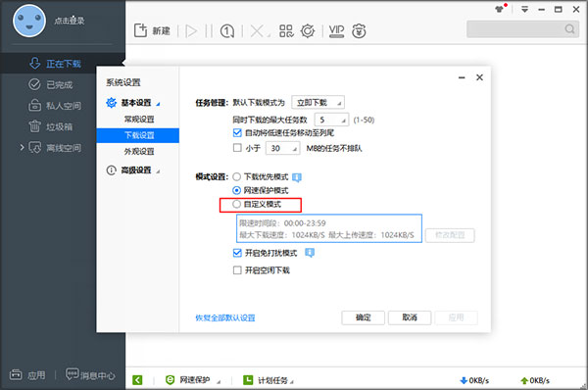Click the skin shirt icon in title bar
Image resolution: width=588 pixels, height=390 pixels.
pos(499,9)
